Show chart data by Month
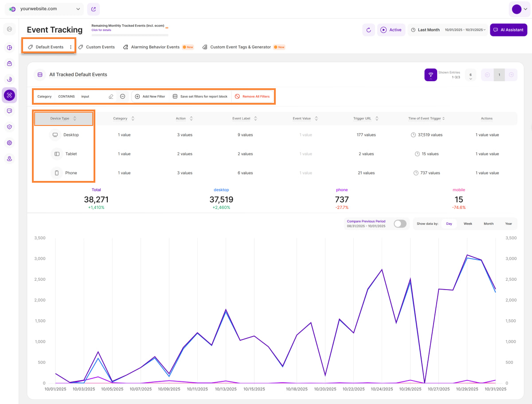 tap(488, 224)
